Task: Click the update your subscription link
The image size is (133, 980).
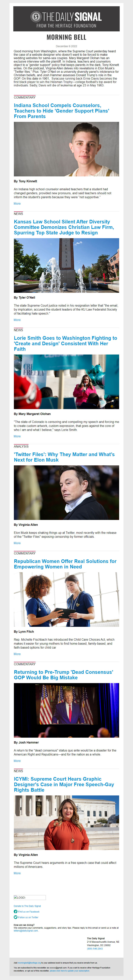Action: [70, 971]
